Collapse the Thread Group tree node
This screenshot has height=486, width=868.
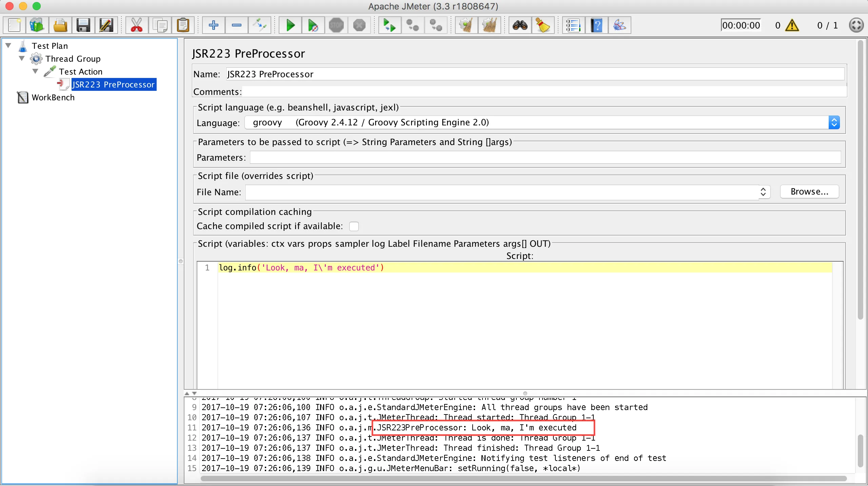coord(22,59)
